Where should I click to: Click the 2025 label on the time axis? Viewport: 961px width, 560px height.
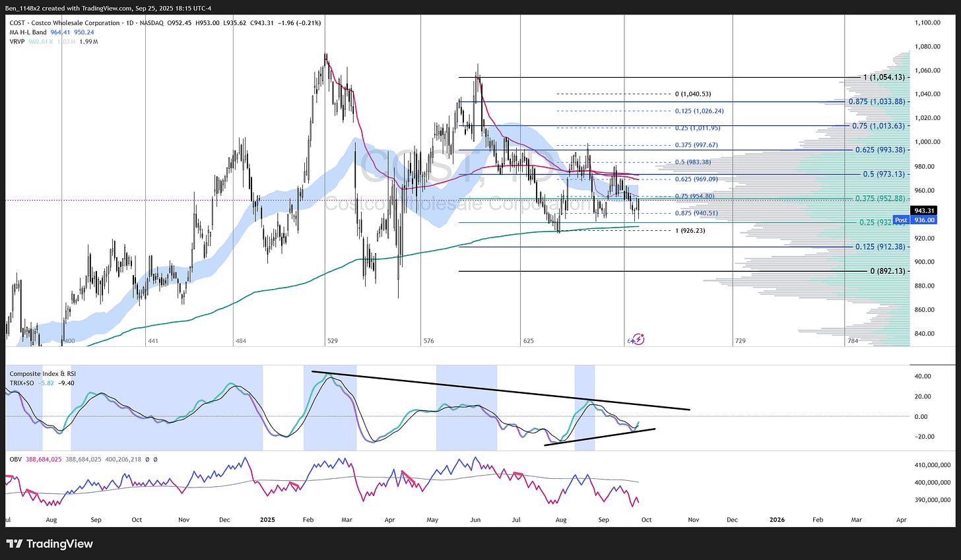(x=267, y=520)
